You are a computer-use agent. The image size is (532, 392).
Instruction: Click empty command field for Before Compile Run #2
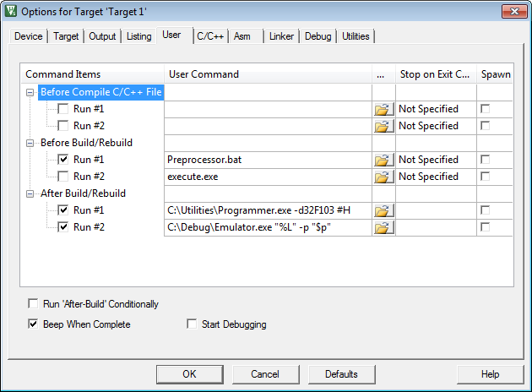tap(268, 126)
